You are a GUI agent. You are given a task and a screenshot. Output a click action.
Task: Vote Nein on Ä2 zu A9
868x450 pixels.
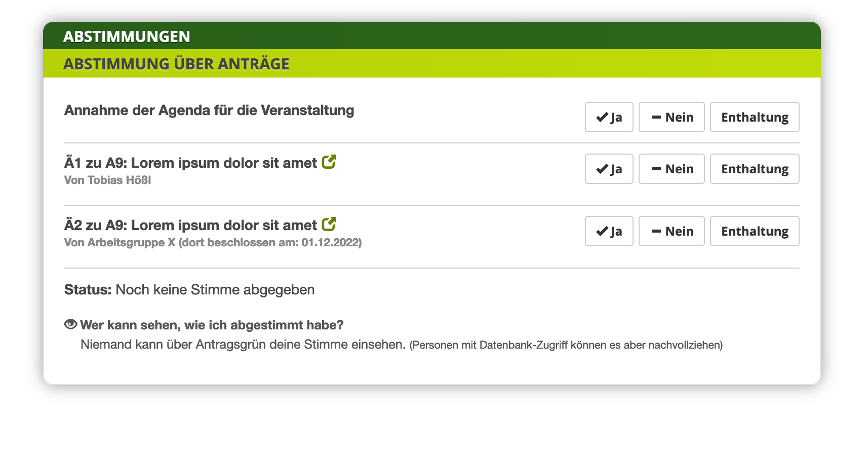click(671, 231)
